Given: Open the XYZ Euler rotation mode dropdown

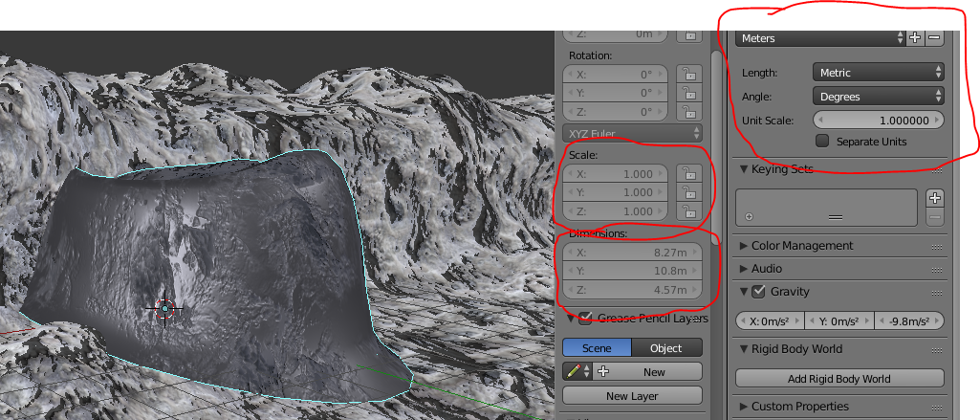Looking at the screenshot, I should pyautogui.click(x=633, y=133).
